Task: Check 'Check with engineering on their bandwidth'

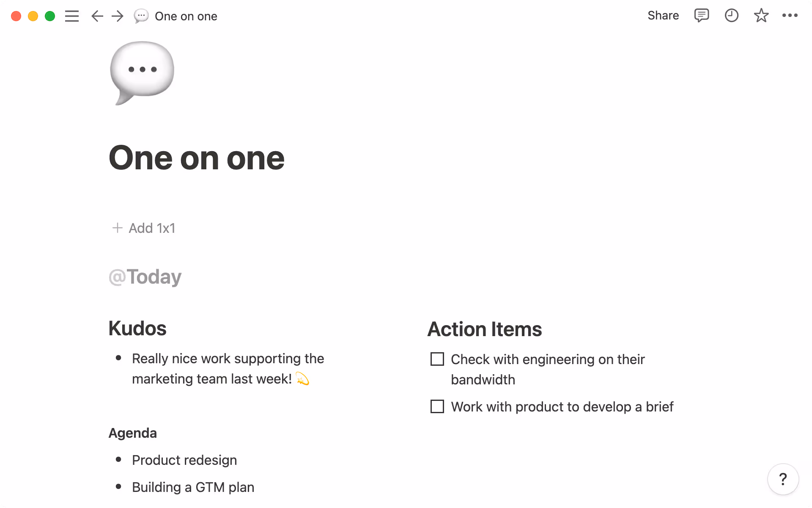Action: (x=437, y=359)
